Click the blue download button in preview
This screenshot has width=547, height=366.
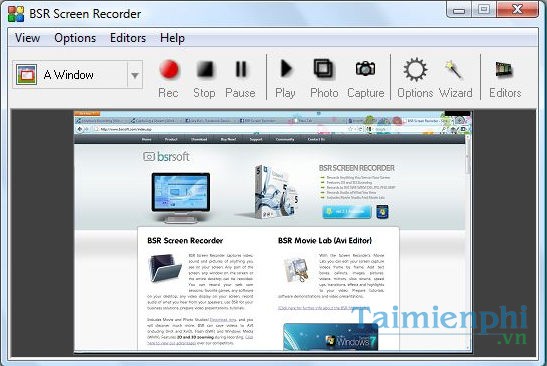[x=346, y=211]
